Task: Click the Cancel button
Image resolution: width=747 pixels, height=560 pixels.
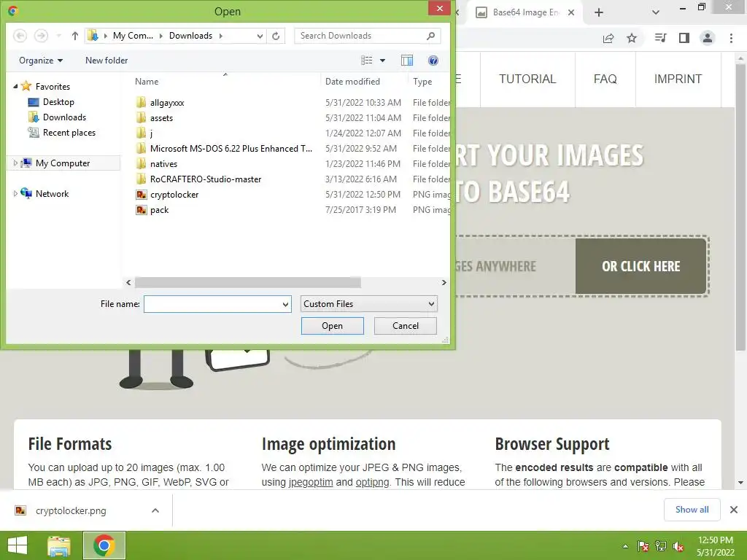Action: click(x=406, y=326)
